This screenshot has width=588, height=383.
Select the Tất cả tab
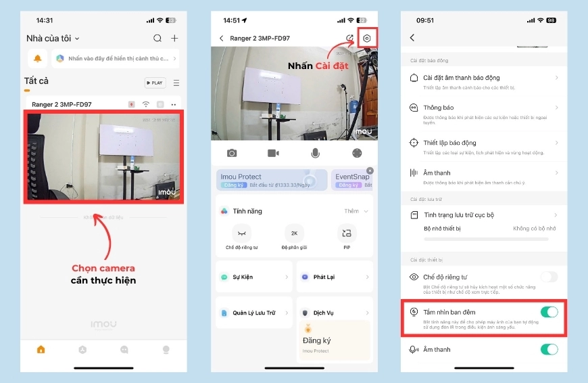coord(36,81)
